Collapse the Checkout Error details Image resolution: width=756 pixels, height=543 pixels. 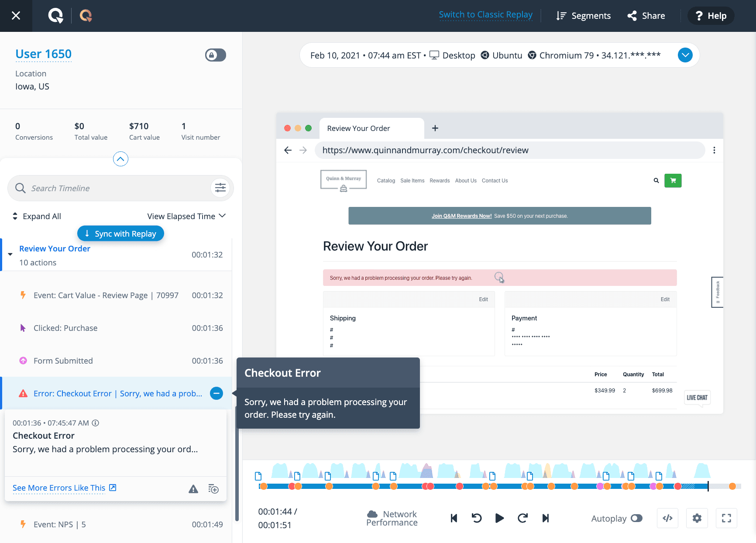pyautogui.click(x=216, y=393)
